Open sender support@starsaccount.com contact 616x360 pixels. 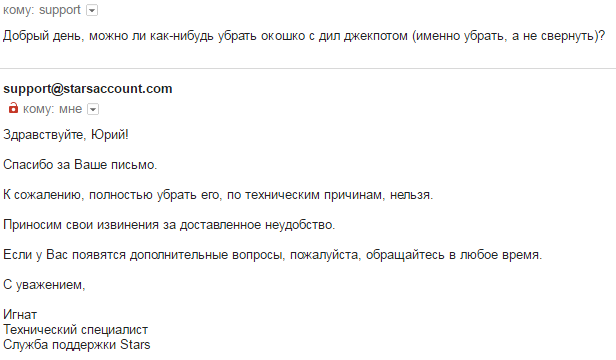pyautogui.click(x=88, y=89)
